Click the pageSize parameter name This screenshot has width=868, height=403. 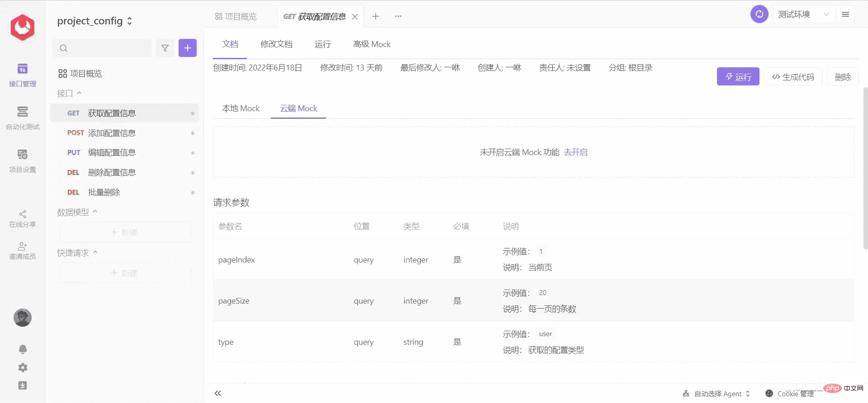(234, 301)
